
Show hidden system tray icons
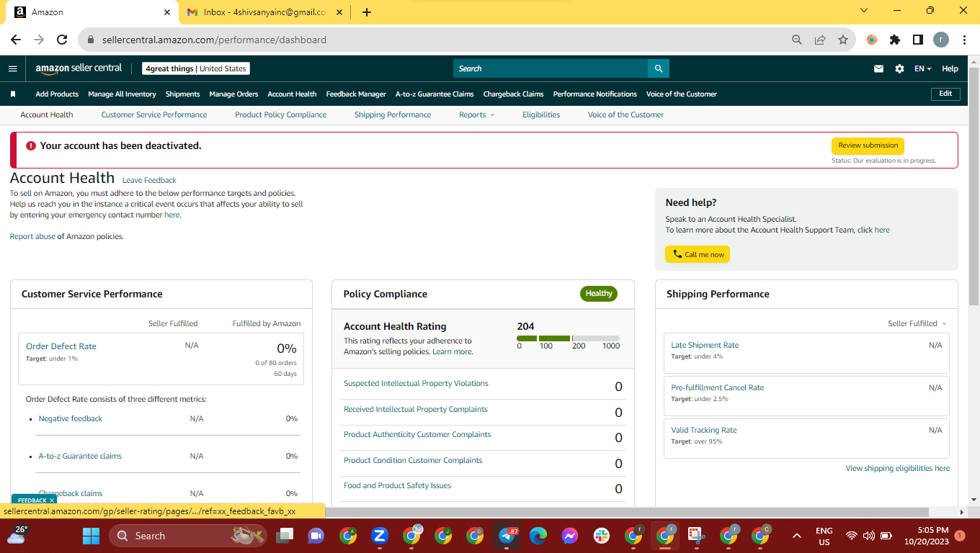coord(797,536)
